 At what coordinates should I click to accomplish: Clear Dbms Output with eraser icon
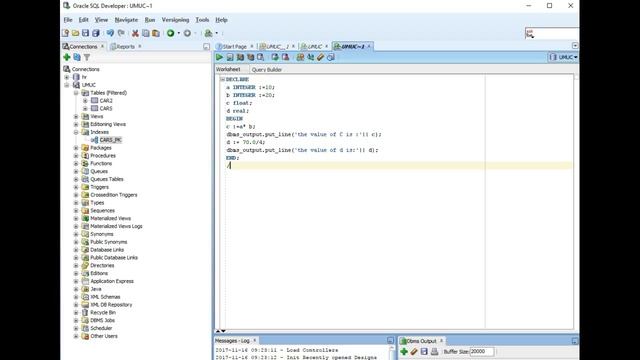tap(414, 351)
